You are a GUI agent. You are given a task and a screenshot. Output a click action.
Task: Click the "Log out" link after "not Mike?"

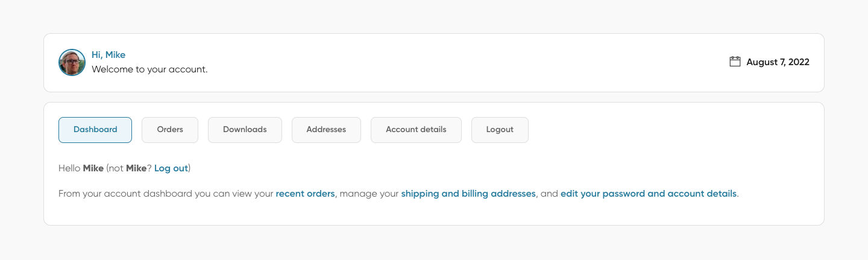(x=171, y=168)
